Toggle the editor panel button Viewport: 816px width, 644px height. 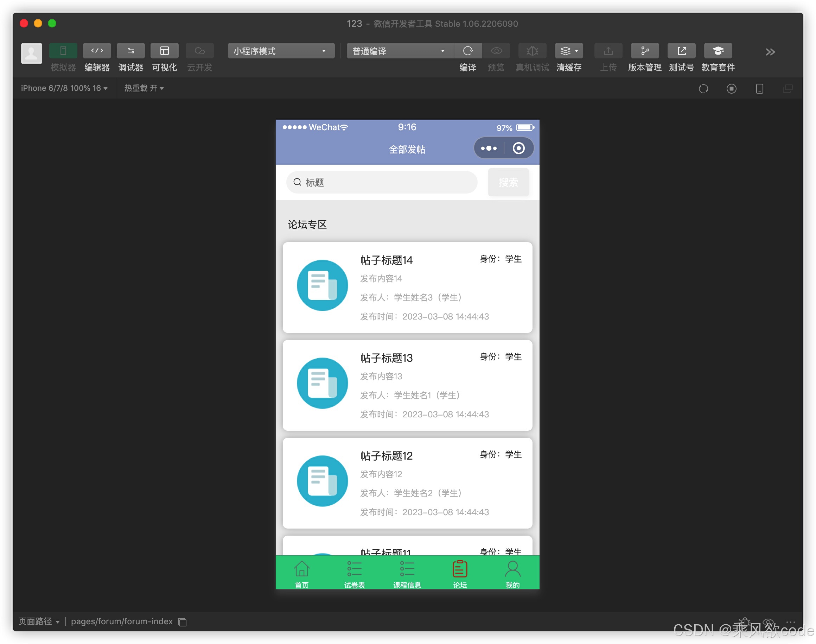coord(97,51)
